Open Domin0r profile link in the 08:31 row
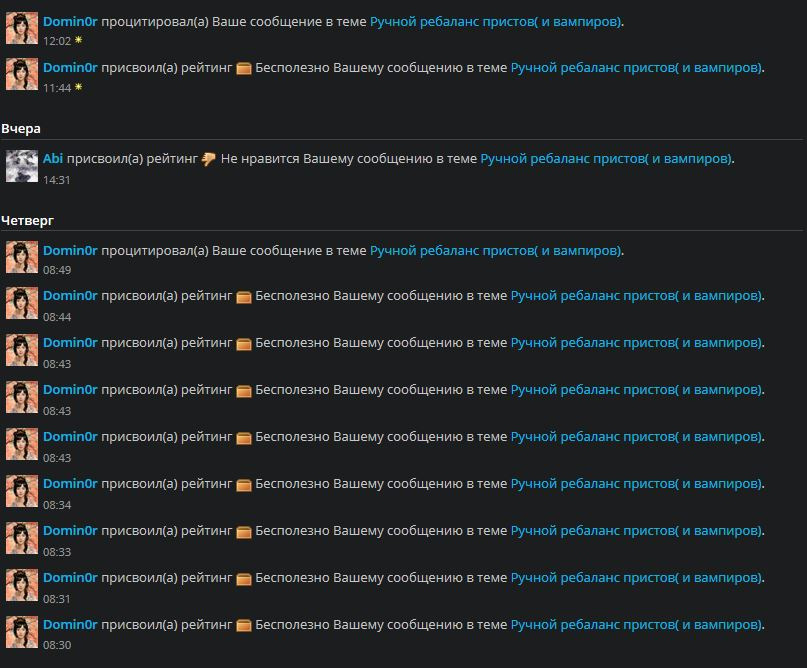Viewport: 807px width, 668px height. coord(70,578)
